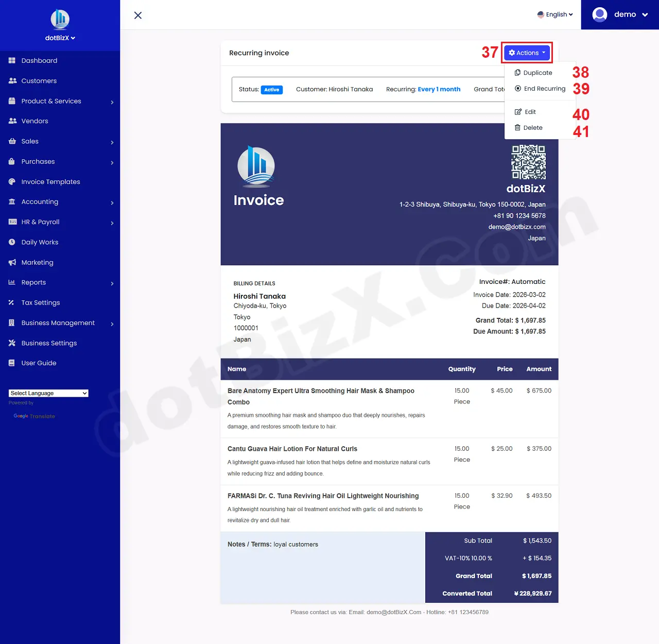Viewport: 659px width, 644px height.
Task: Open the Actions dropdown
Action: point(526,52)
